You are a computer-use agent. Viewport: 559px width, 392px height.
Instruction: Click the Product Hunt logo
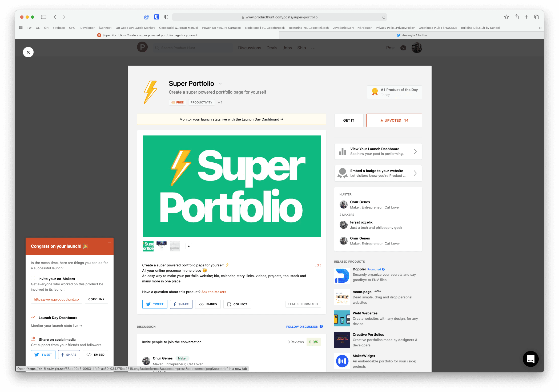click(142, 47)
